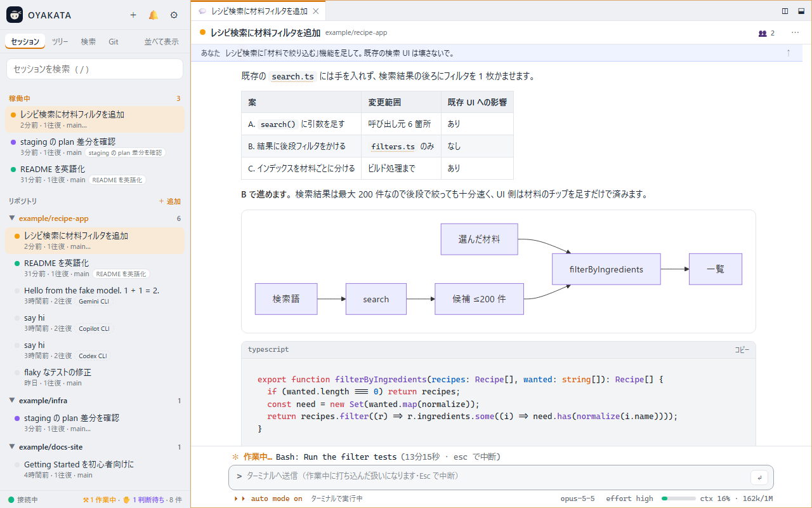Change the effort high setting
Viewport: 812px width, 508px height.
(629, 499)
